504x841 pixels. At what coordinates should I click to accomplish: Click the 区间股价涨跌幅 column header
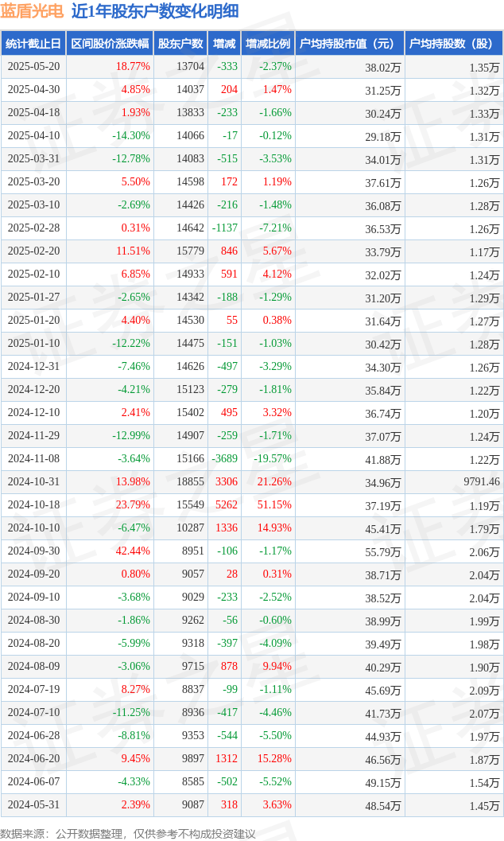coord(110,44)
